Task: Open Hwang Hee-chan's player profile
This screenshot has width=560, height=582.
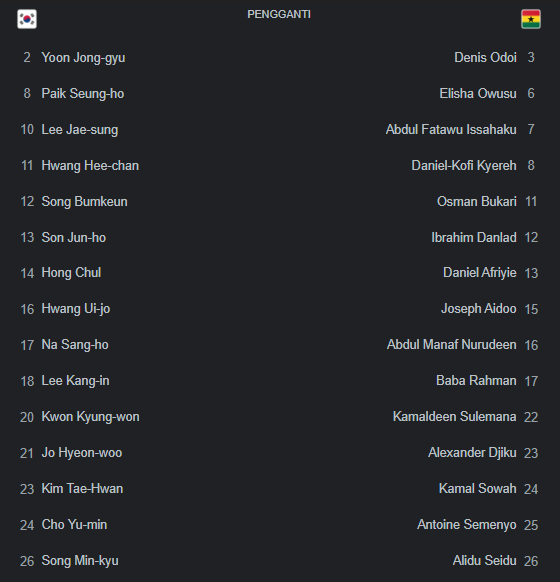Action: point(90,166)
